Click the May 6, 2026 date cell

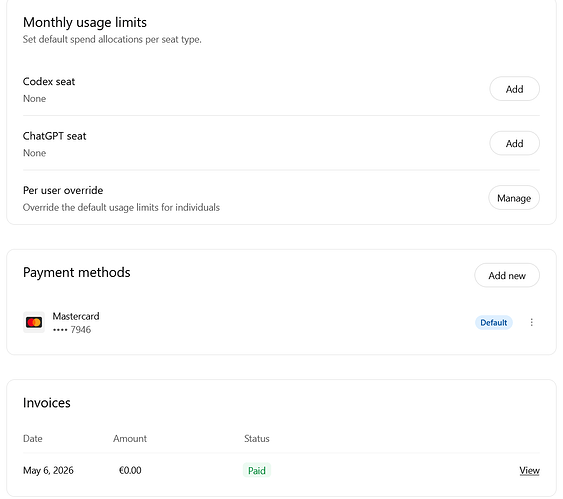(48, 470)
